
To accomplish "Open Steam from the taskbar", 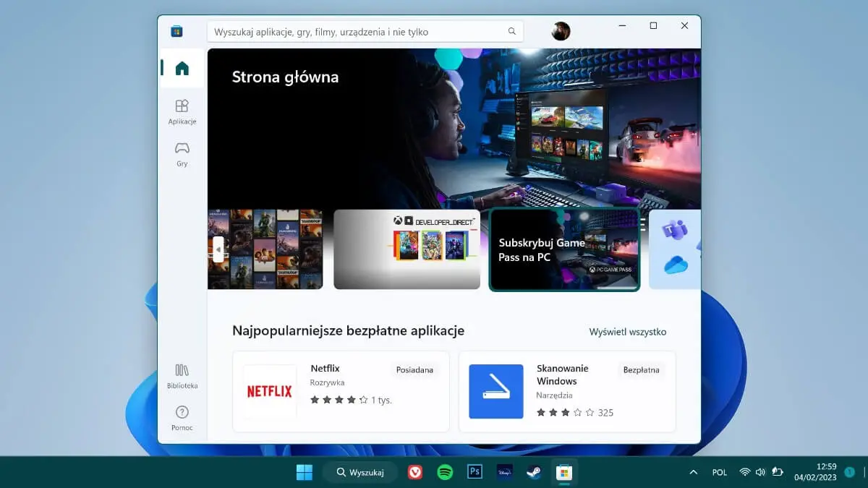I will pos(535,472).
